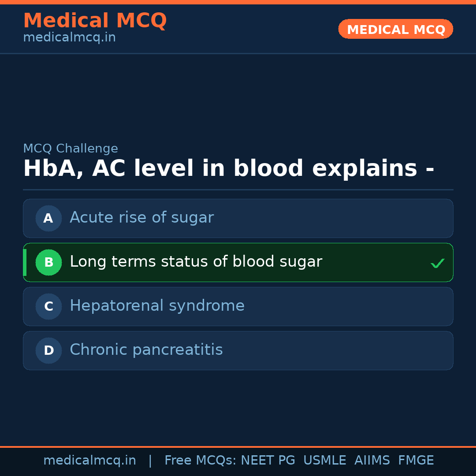This screenshot has height=476, width=476.
Task: Click the 'MCQ Challenge' label
Action: (x=71, y=149)
